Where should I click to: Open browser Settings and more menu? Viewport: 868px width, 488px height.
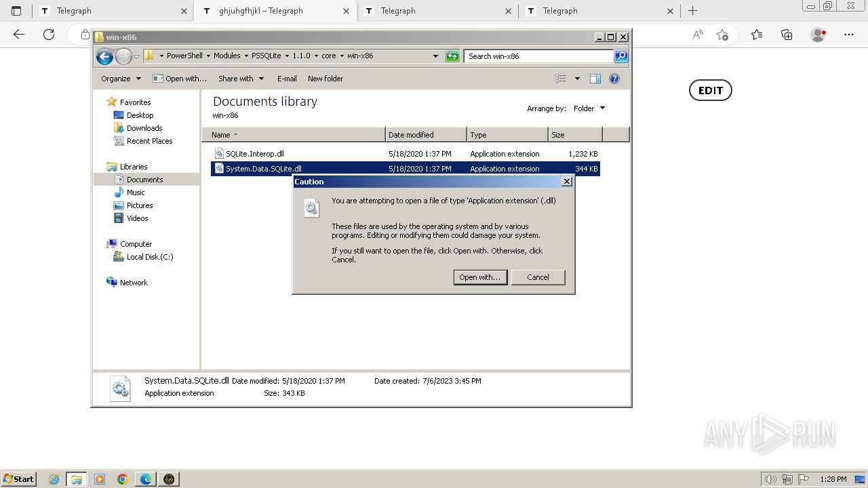pyautogui.click(x=849, y=35)
